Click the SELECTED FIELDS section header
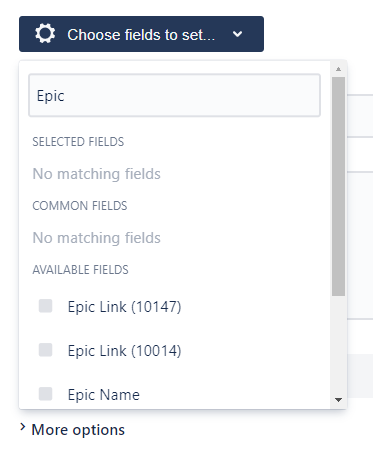Viewport: 373px width, 452px height. pos(78,142)
